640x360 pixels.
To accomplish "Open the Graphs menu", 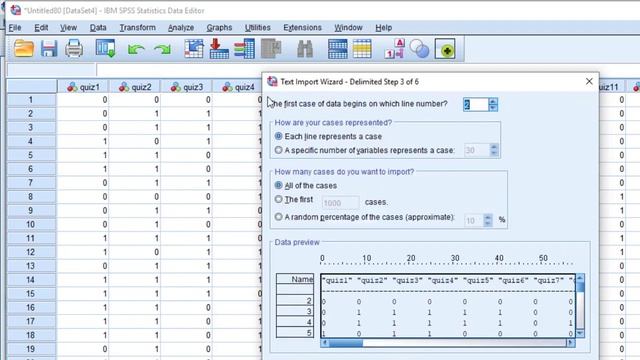I will point(219,27).
